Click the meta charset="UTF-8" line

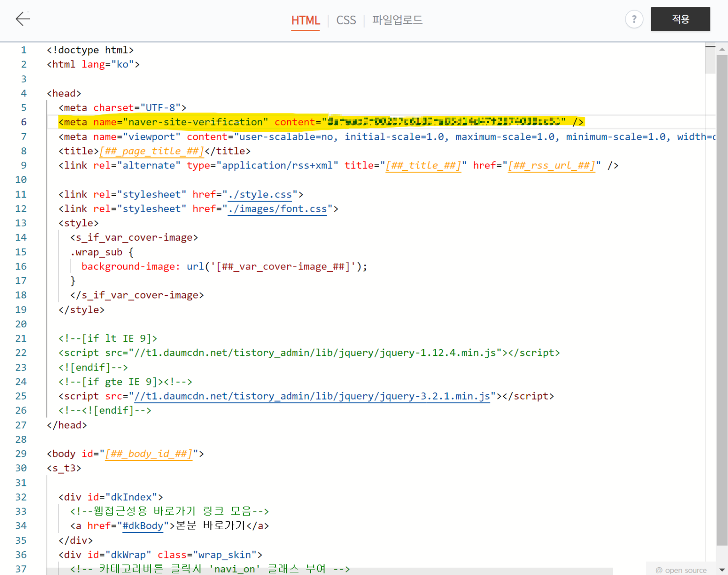[x=122, y=107]
